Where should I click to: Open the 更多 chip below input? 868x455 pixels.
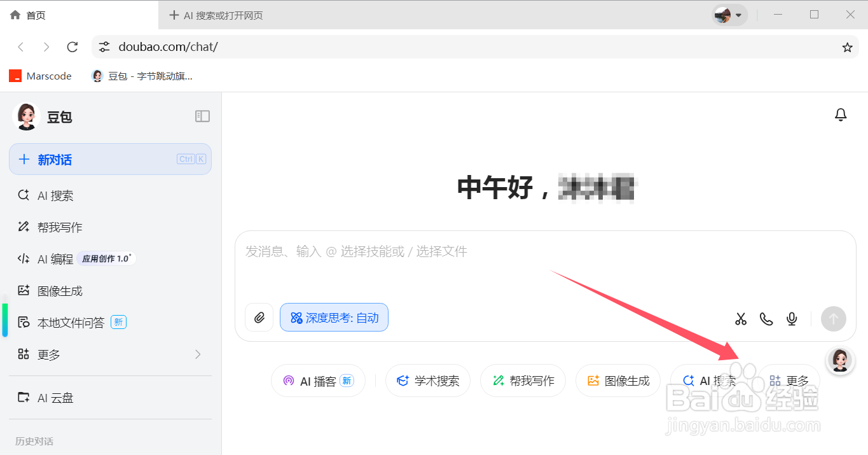[x=789, y=381]
